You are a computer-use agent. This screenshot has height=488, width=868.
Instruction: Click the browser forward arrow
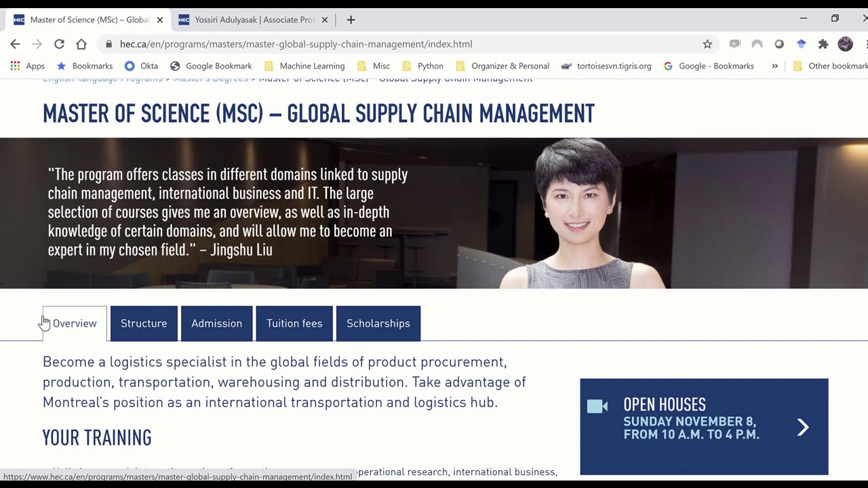pos(37,44)
